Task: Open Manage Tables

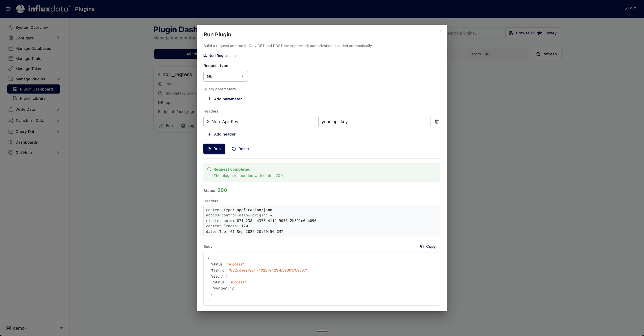Action: (x=29, y=58)
